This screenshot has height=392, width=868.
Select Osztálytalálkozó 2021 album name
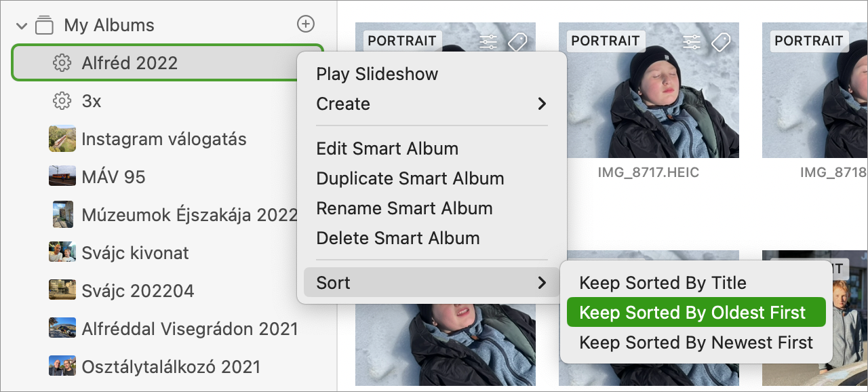(172, 367)
